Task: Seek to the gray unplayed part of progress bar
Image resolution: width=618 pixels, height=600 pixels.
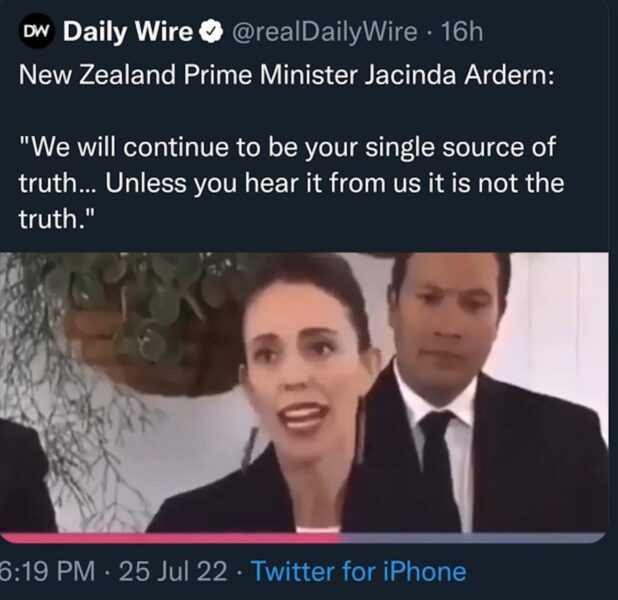Action: click(x=474, y=538)
